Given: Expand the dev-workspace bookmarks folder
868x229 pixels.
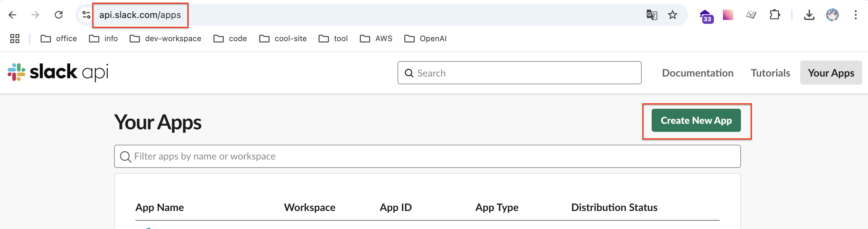Looking at the screenshot, I should coord(165,39).
